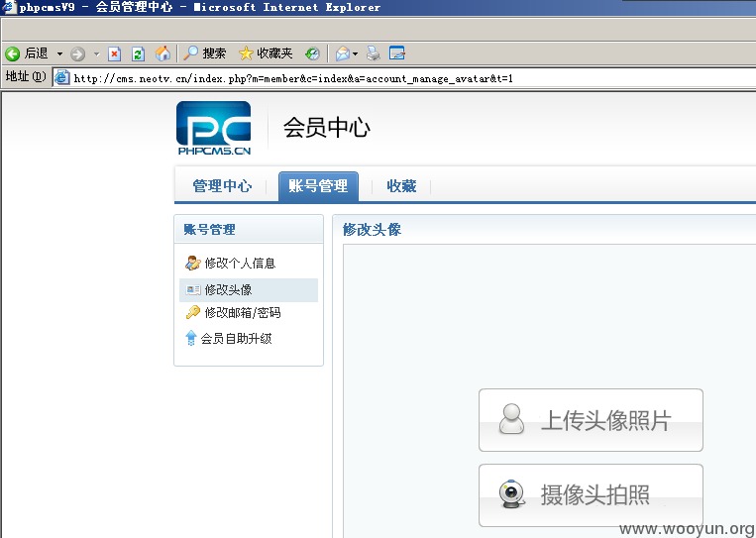Expand the Mail icon dropdown arrow
The width and height of the screenshot is (756, 538).
tap(356, 54)
